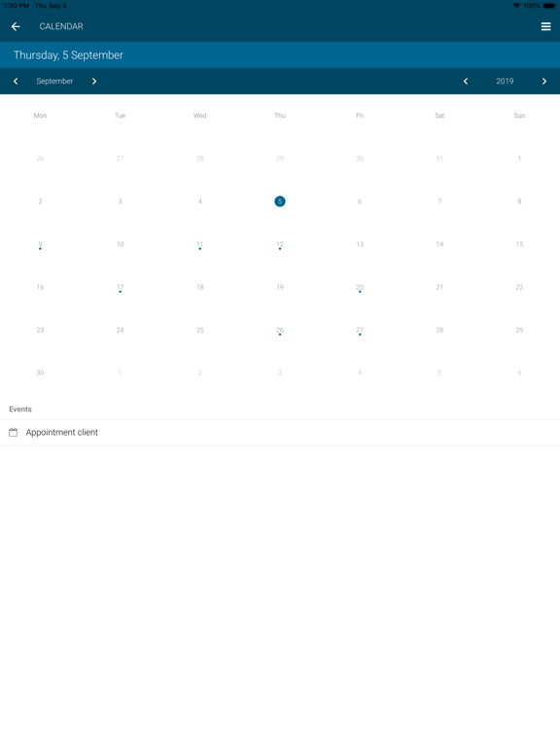
Task: Tap the Wi-Fi status icon
Action: click(516, 6)
